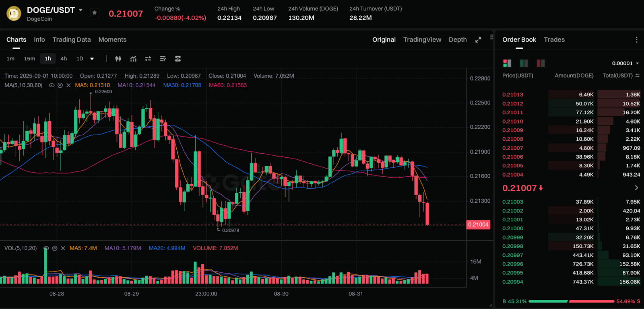The image size is (644, 309).
Task: Open the Charts tab
Action: tap(17, 40)
